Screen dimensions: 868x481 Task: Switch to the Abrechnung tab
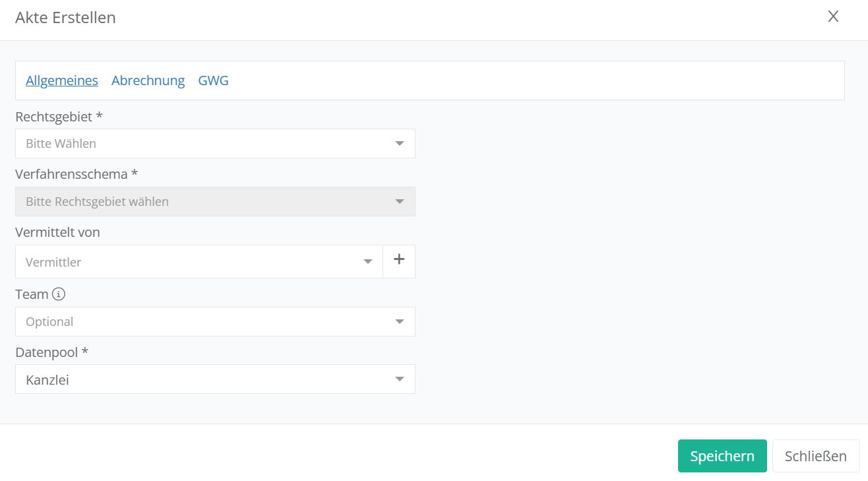click(148, 80)
